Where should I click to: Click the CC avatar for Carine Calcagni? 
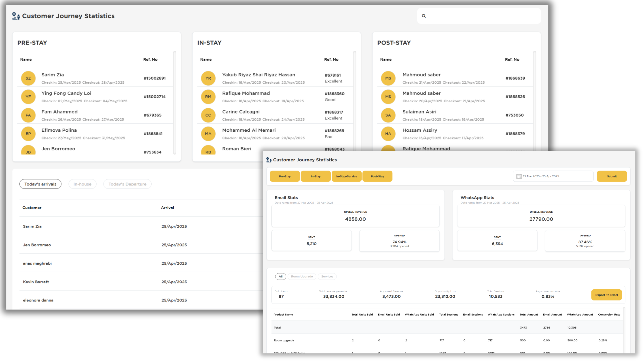pos(208,115)
